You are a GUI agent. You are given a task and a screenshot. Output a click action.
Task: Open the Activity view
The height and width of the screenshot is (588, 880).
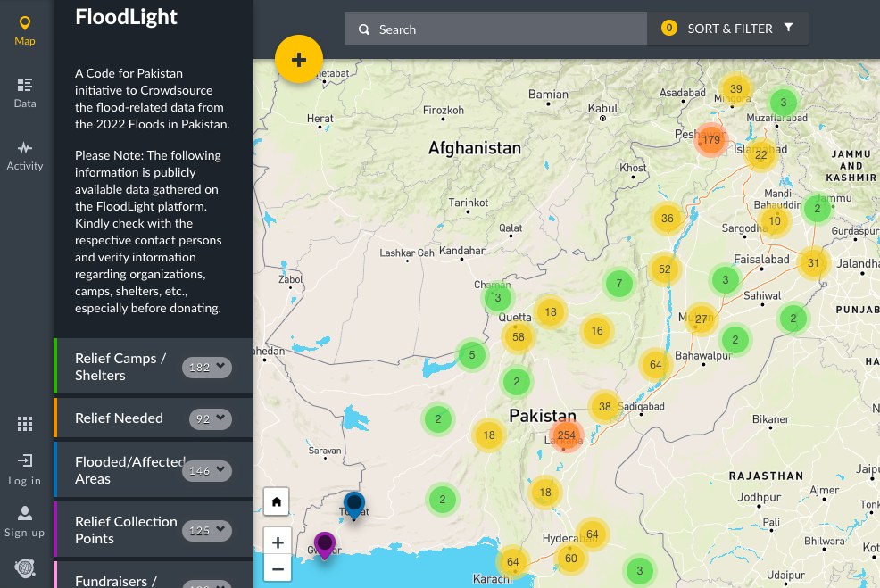pyautogui.click(x=25, y=155)
